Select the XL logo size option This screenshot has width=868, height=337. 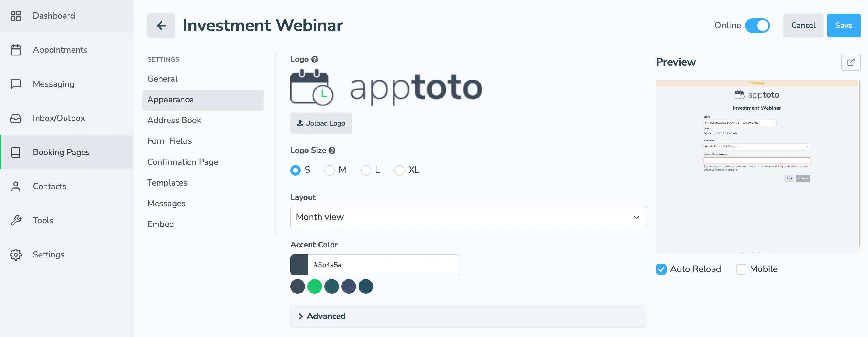[400, 170]
